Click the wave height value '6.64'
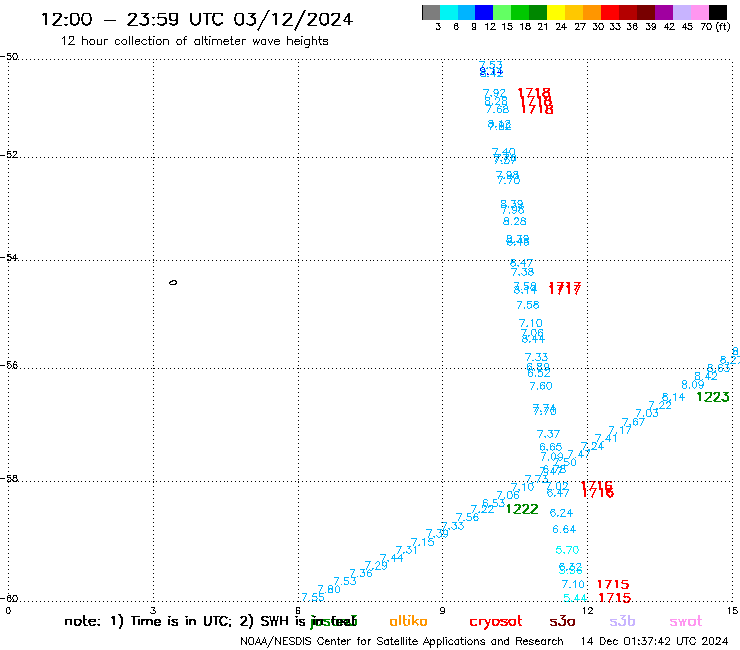The width and height of the screenshot is (740, 650). (564, 530)
